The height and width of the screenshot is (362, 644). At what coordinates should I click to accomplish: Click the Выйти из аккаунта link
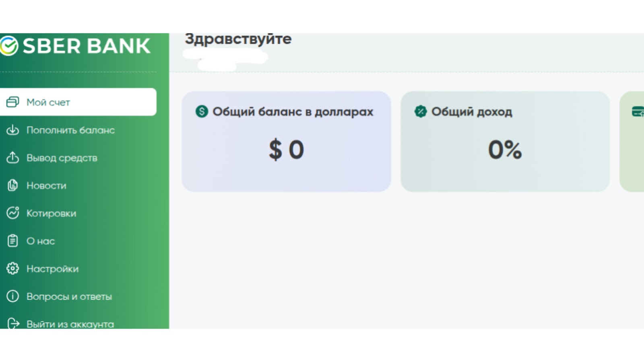click(x=70, y=324)
